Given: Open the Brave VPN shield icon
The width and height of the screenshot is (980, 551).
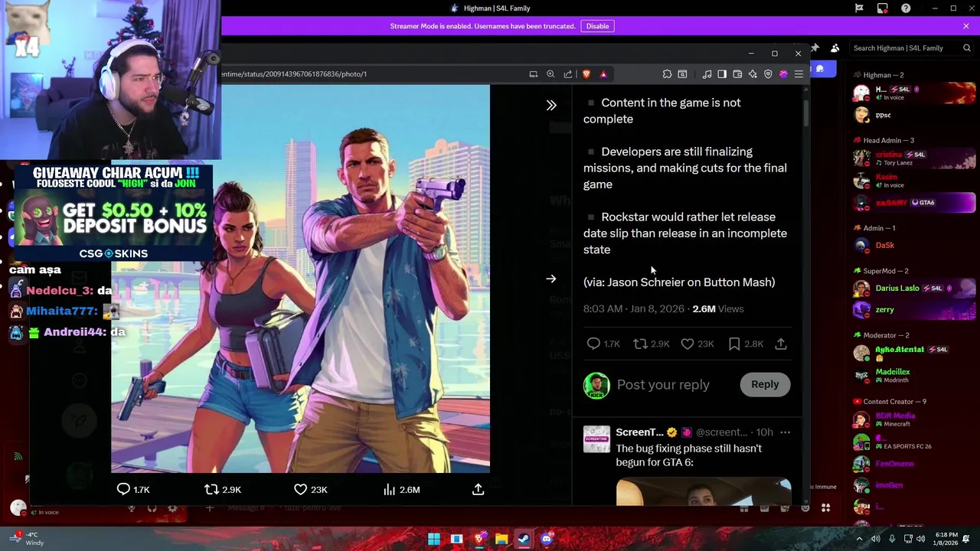Looking at the screenshot, I should point(768,74).
